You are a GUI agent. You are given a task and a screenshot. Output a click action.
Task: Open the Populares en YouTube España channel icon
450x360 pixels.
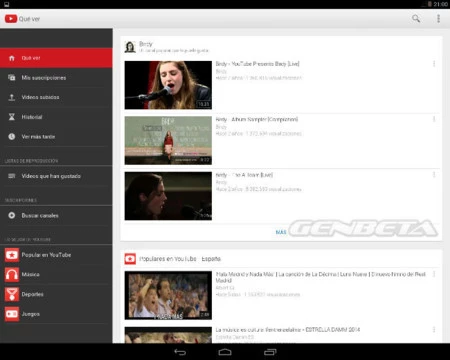tap(130, 259)
